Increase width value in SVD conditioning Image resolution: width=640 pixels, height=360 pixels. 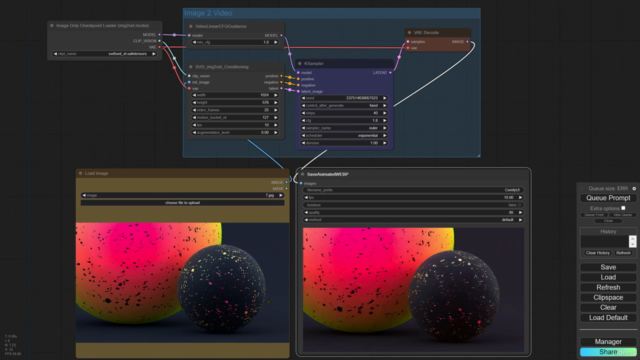(276, 95)
